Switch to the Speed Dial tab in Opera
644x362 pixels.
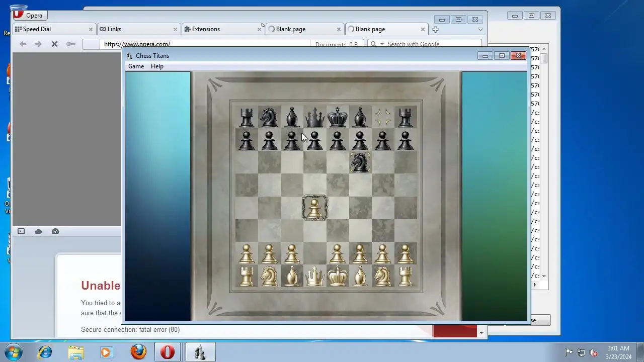coord(54,29)
